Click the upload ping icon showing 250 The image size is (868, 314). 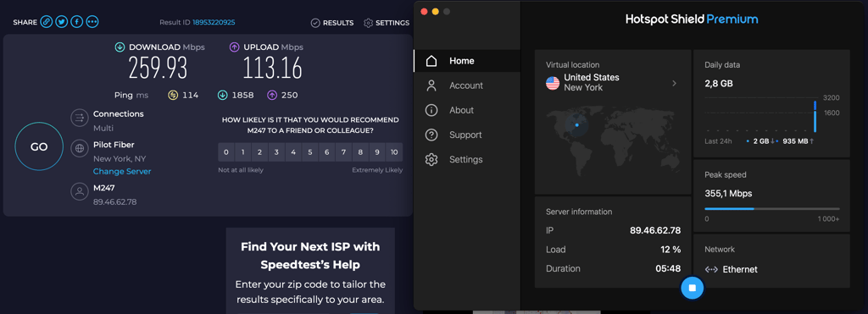[x=272, y=95]
